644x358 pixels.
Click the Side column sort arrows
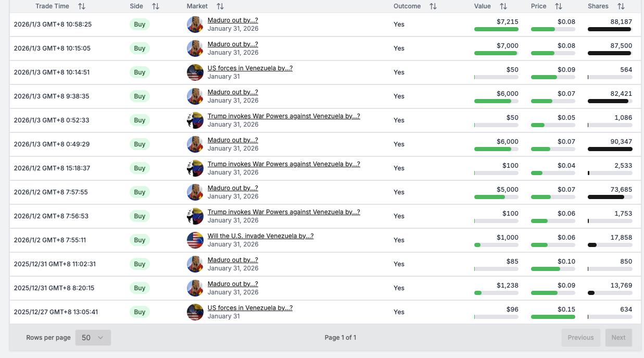(x=156, y=6)
